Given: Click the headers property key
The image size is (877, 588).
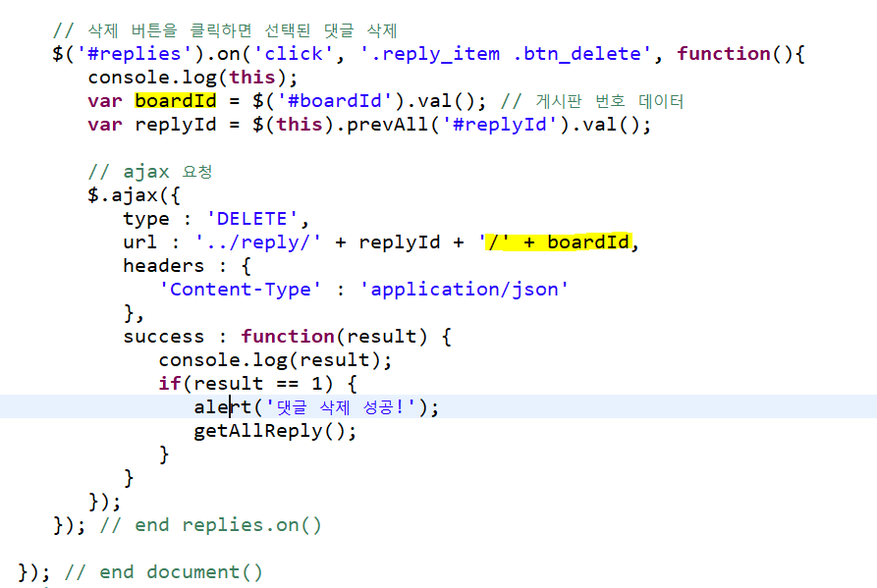Looking at the screenshot, I should tap(163, 266).
